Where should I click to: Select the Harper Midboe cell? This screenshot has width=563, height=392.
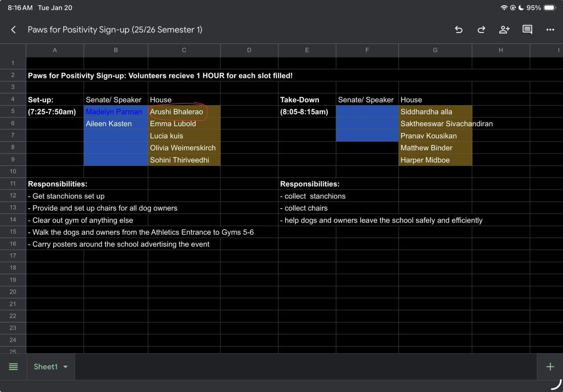(435, 160)
